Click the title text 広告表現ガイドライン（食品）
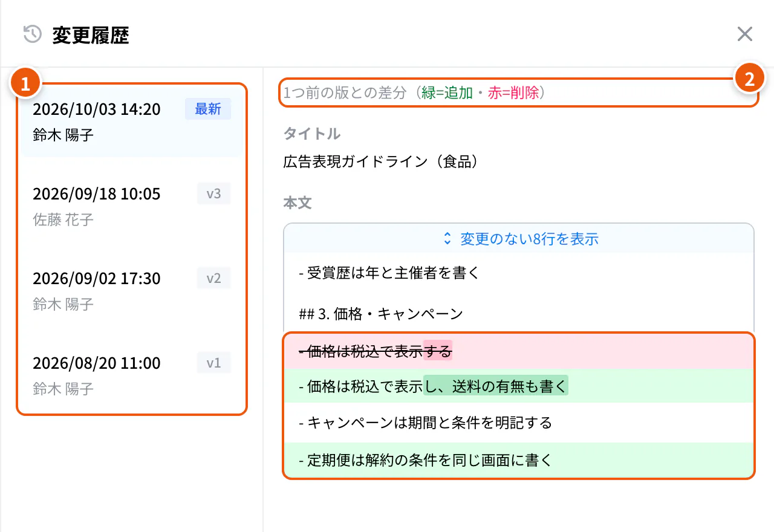Viewport: 774px width, 532px height. point(381,162)
